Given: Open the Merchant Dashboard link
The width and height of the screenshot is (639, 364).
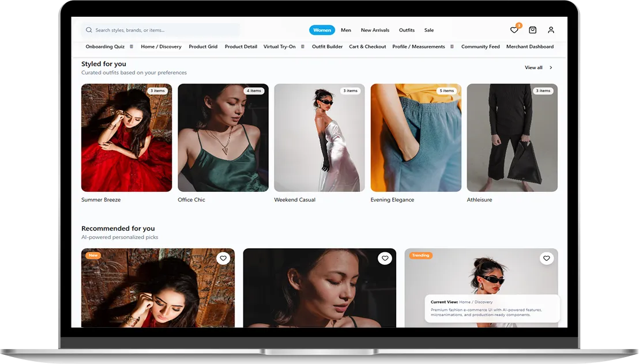Looking at the screenshot, I should click(x=529, y=47).
